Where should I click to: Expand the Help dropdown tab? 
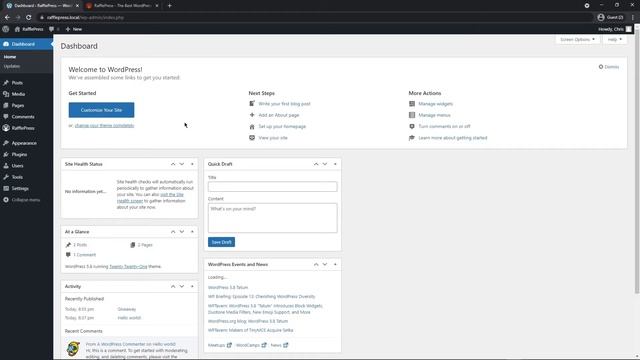coord(615,40)
